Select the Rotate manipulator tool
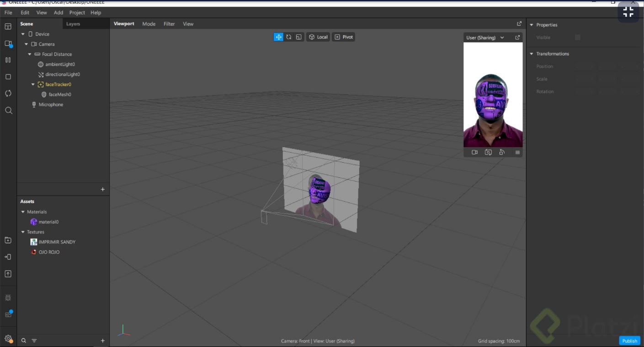Image resolution: width=644 pixels, height=347 pixels. (289, 37)
